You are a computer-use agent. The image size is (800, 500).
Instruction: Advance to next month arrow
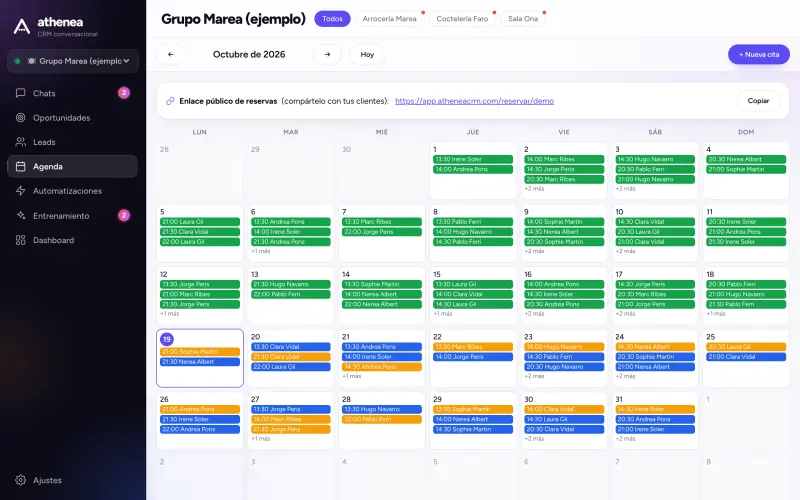(x=328, y=54)
